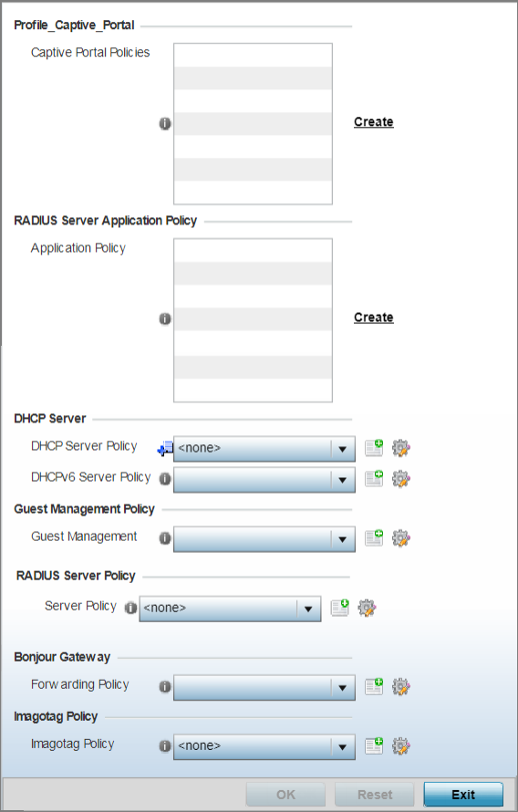
Task: Click edit gear icon for DHCPv6 Server Policy
Action: [401, 480]
